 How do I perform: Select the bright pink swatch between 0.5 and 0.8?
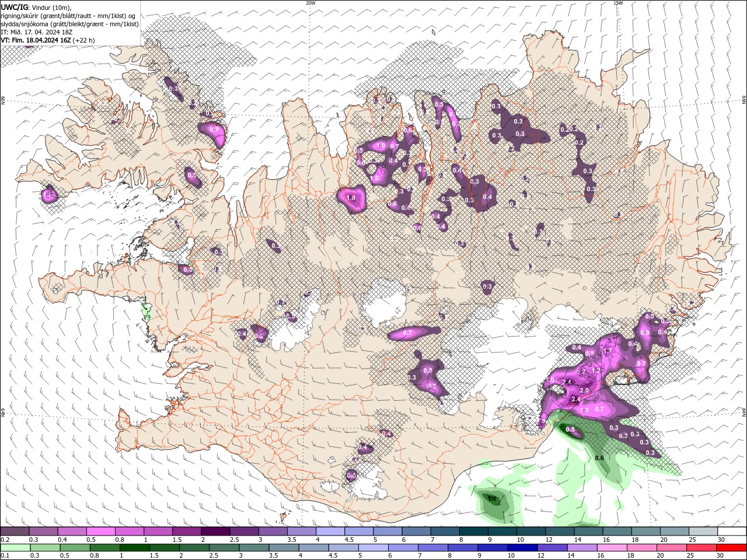point(100,531)
